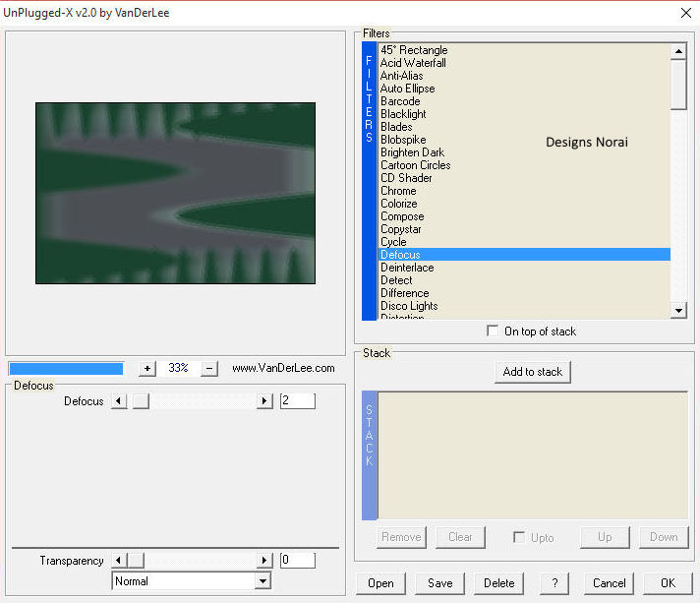Viewport: 700px width, 603px height.
Task: Select the Barcode filter
Action: tap(524, 101)
